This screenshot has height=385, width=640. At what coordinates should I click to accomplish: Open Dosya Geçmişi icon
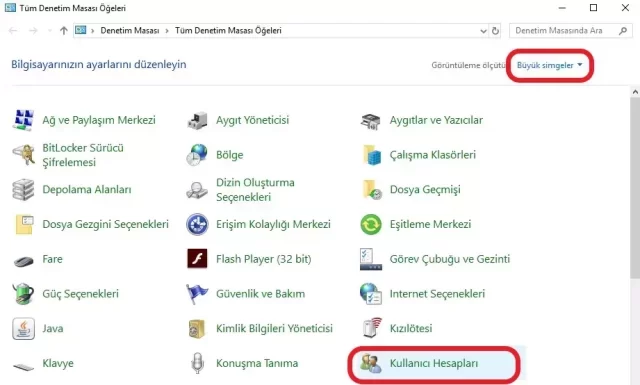[372, 189]
